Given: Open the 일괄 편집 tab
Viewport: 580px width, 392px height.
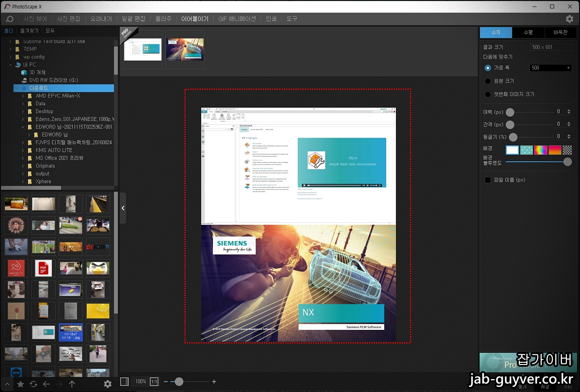Looking at the screenshot, I should coord(133,19).
